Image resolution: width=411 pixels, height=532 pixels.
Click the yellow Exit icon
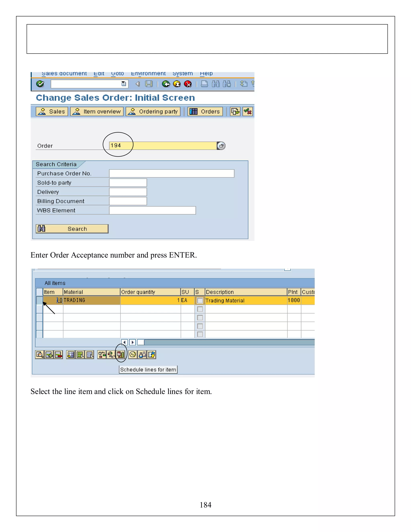pyautogui.click(x=177, y=84)
